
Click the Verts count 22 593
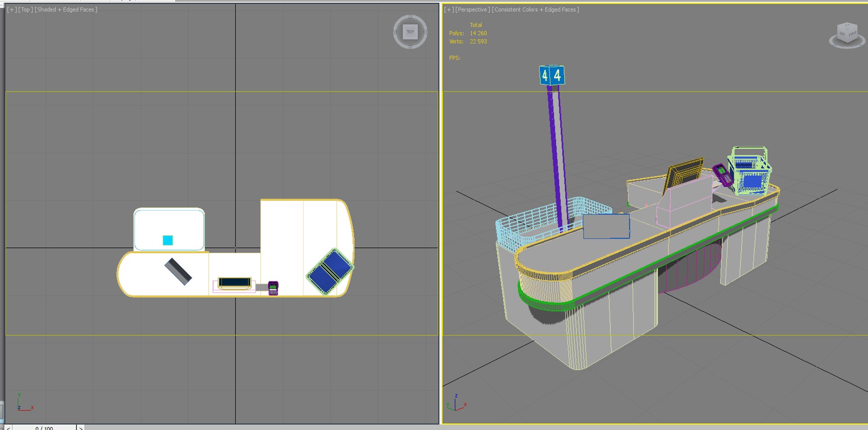[478, 41]
